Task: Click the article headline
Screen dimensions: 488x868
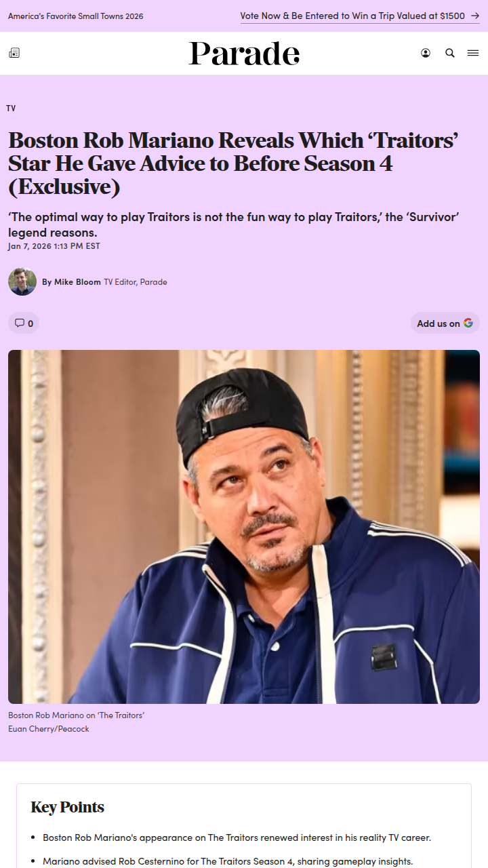Action: tap(234, 163)
